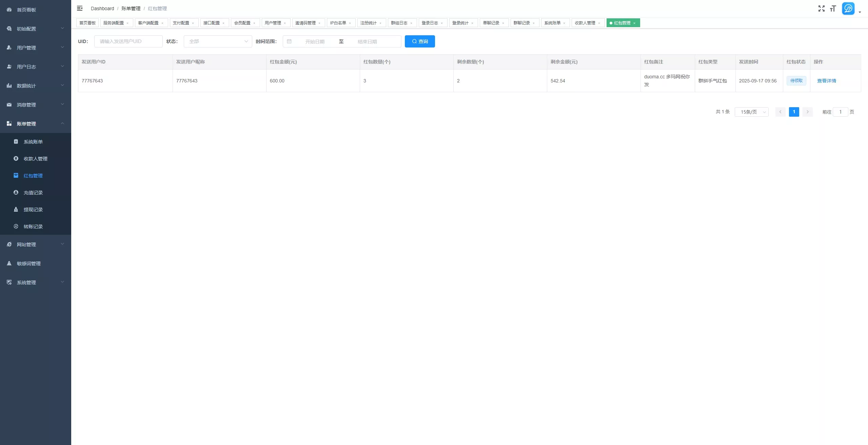Toggle fullscreen mode icon
The width and height of the screenshot is (868, 445).
point(821,8)
